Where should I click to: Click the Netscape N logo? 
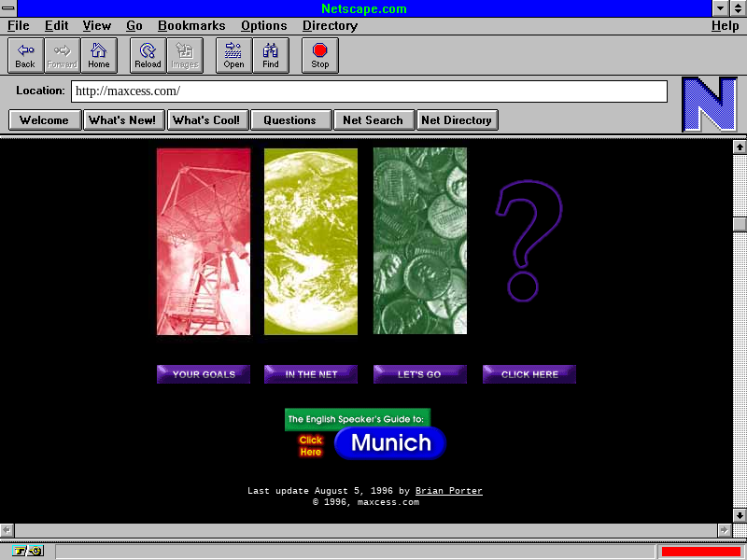pyautogui.click(x=709, y=105)
